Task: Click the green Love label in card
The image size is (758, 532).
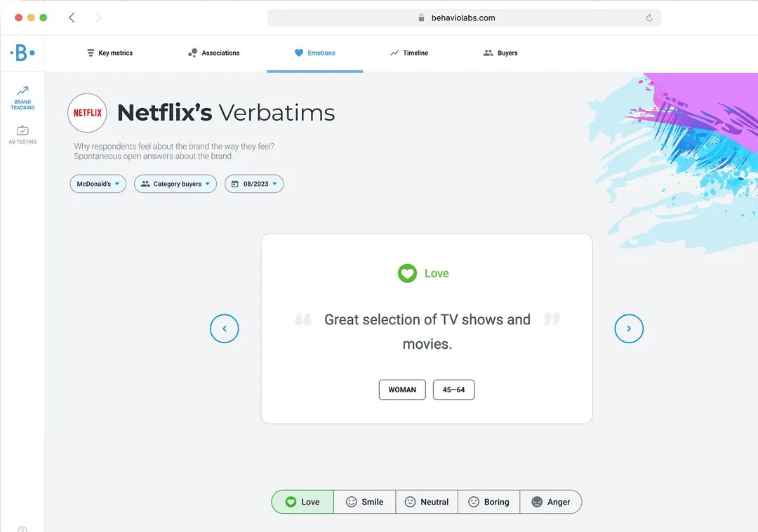Action: click(x=437, y=274)
